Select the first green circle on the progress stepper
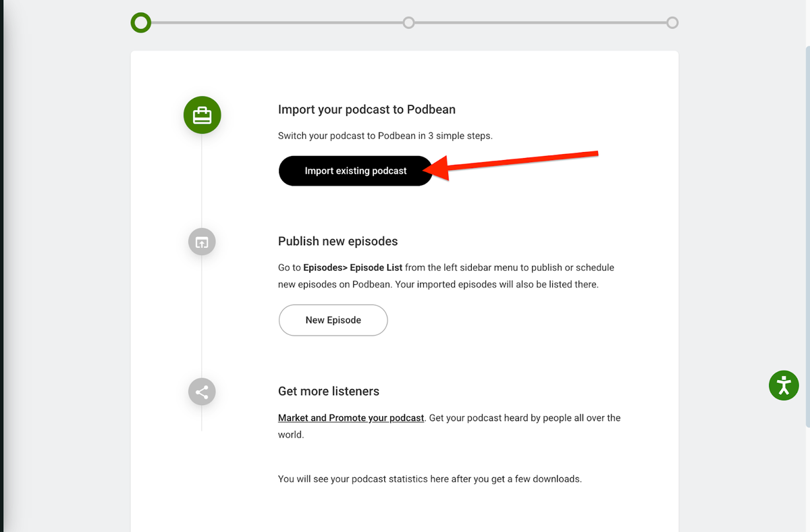This screenshot has height=532, width=810. tap(140, 22)
